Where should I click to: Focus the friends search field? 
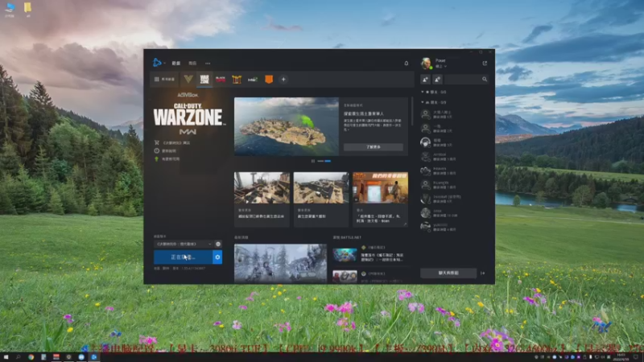coord(464,79)
